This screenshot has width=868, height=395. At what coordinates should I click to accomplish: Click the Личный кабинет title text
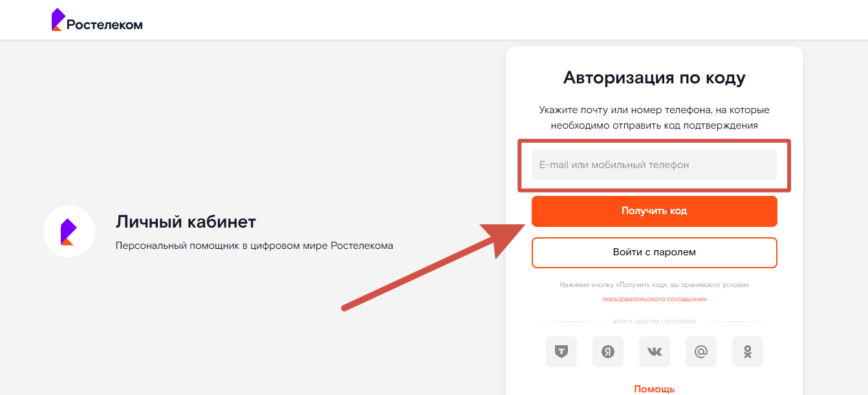(186, 222)
